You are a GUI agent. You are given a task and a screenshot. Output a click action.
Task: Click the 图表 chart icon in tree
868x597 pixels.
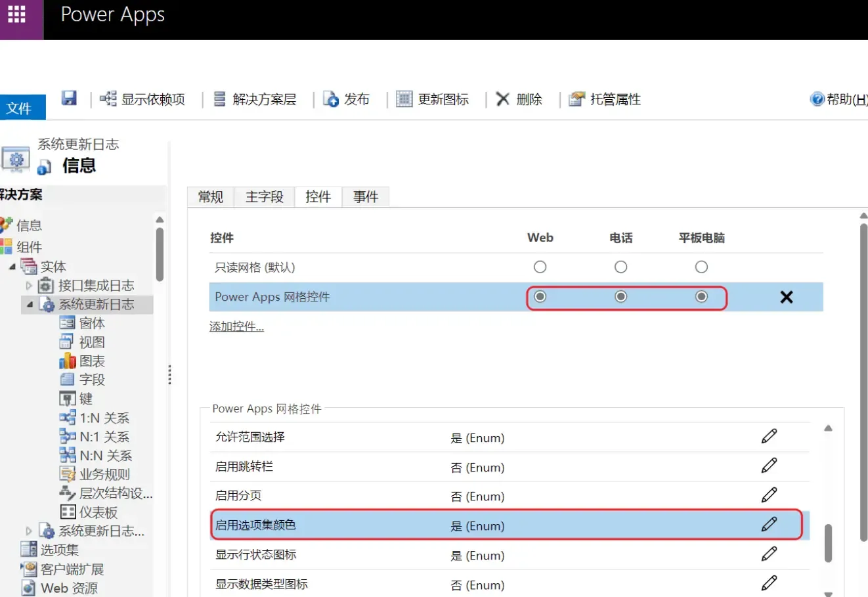[x=67, y=361]
